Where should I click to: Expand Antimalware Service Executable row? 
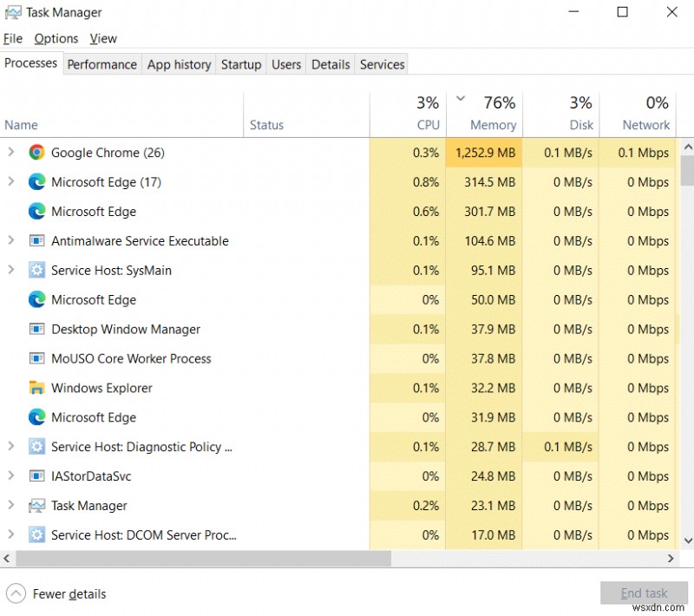[x=11, y=240]
